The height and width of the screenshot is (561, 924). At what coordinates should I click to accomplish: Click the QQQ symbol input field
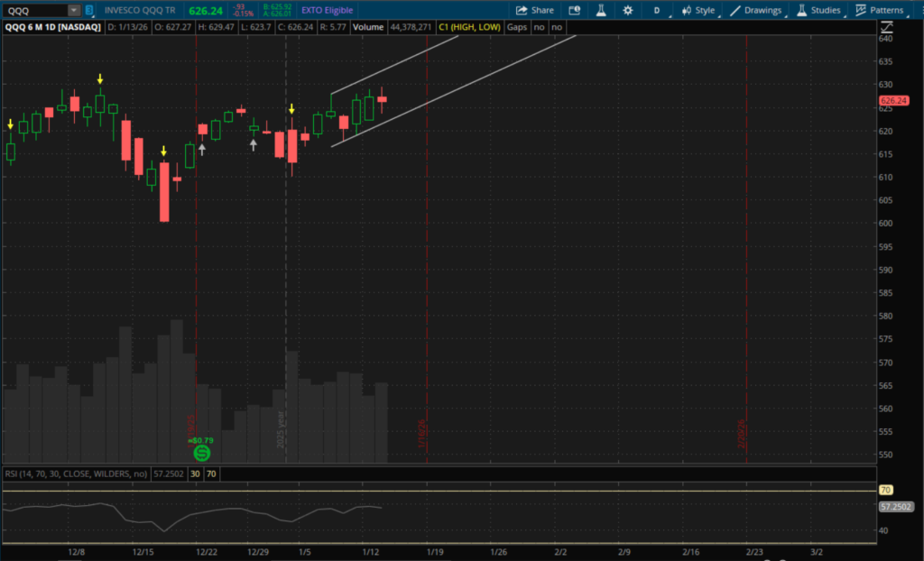point(36,10)
